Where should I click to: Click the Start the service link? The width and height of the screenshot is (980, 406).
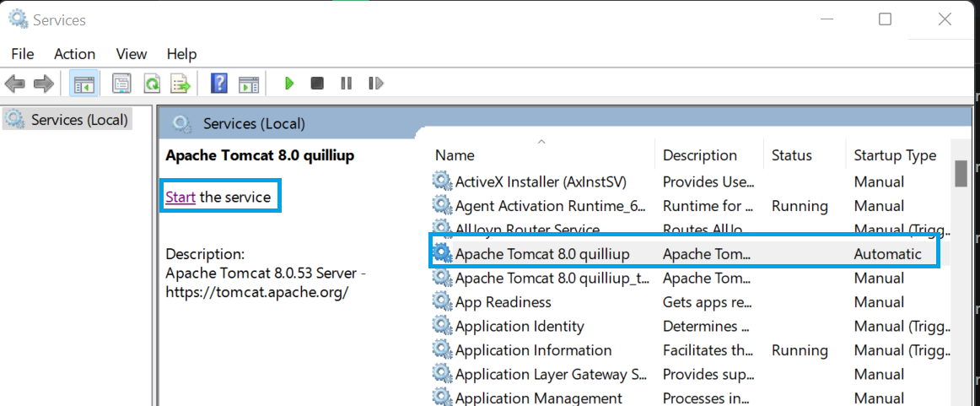[180, 197]
